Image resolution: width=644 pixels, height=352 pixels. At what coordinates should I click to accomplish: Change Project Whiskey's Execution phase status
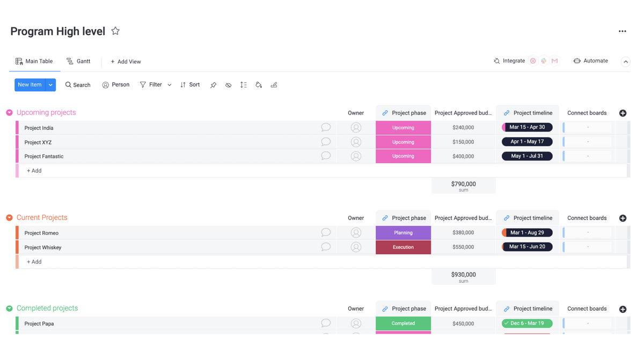[x=403, y=247]
